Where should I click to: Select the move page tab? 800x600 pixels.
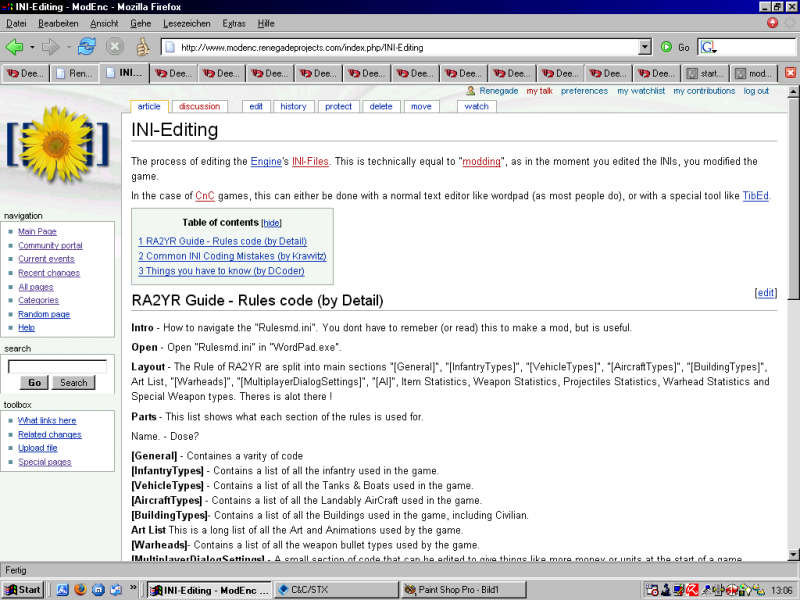tap(421, 106)
